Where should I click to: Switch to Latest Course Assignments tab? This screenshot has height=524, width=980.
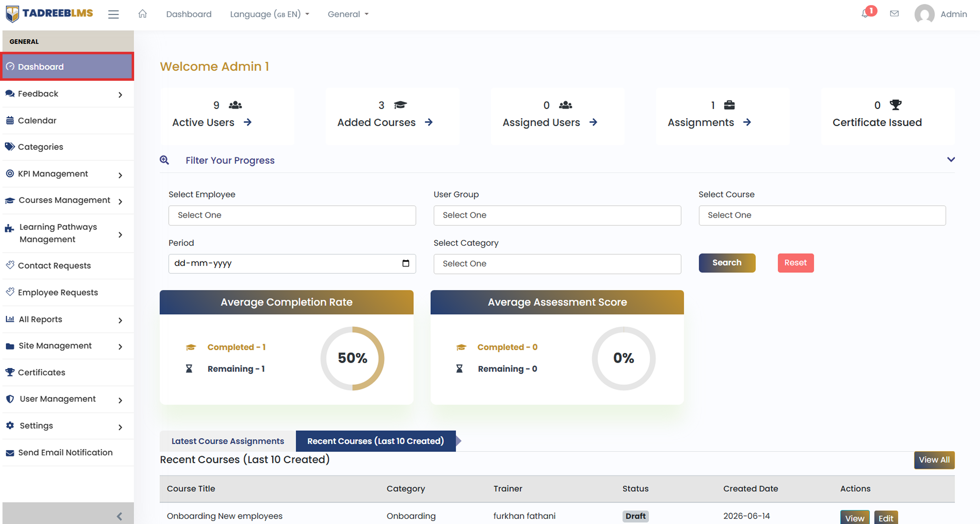coord(228,441)
